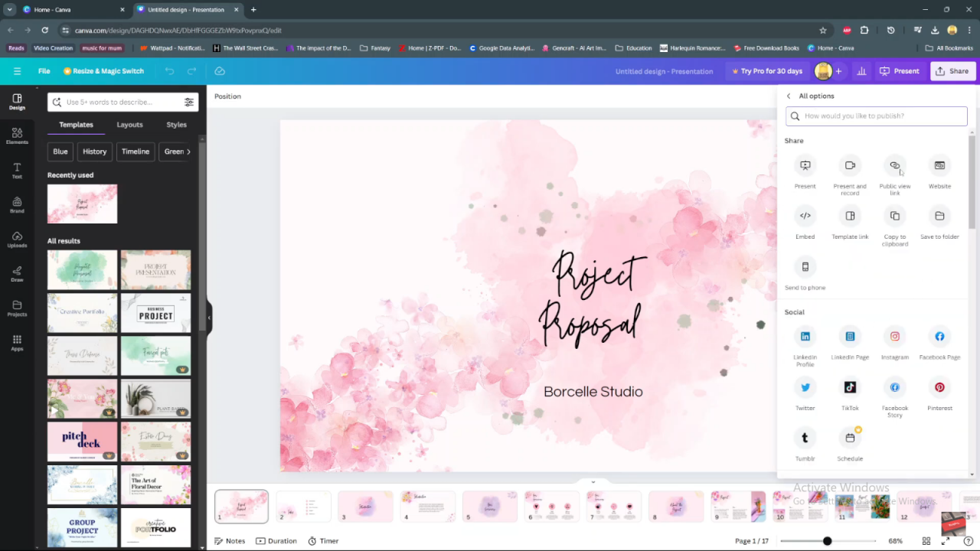Screen dimensions: 980x551
Task: Go back from All options
Action: point(789,96)
